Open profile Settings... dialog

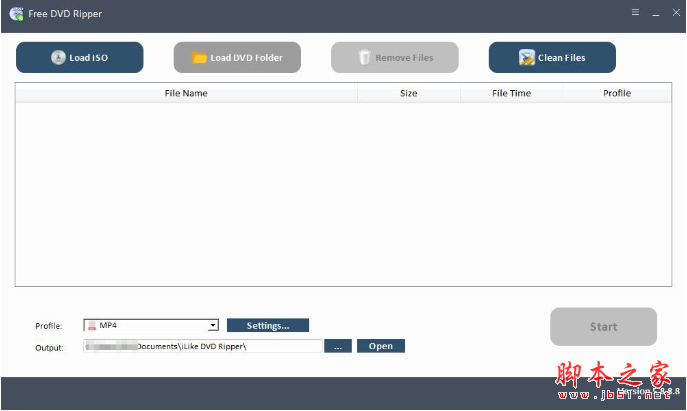click(x=268, y=325)
